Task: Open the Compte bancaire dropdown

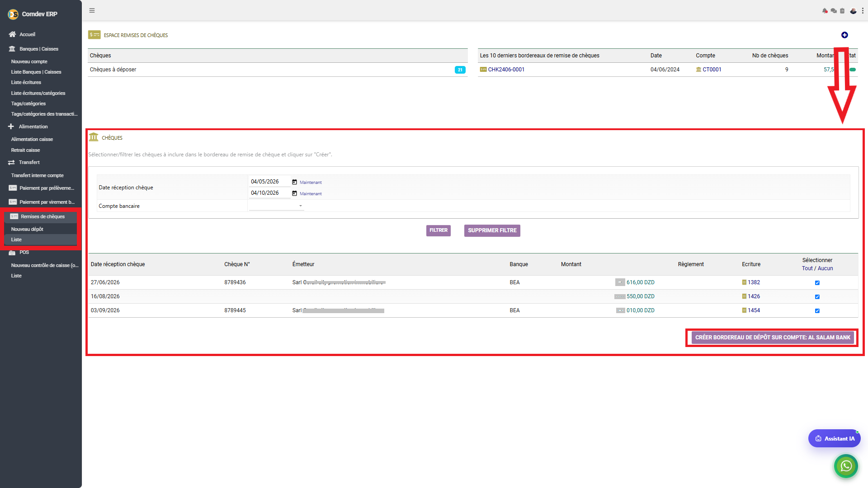Action: pyautogui.click(x=276, y=206)
